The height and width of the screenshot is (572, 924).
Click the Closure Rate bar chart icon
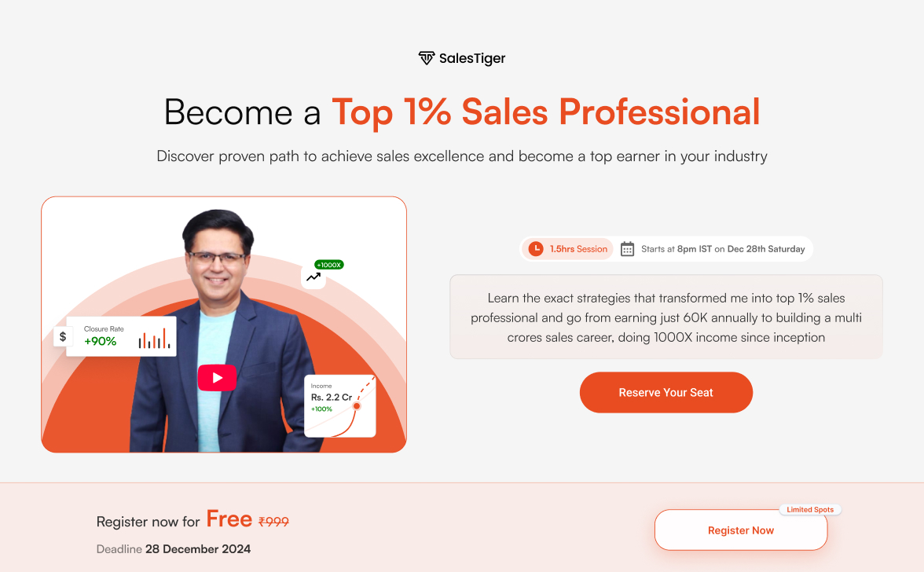154,338
